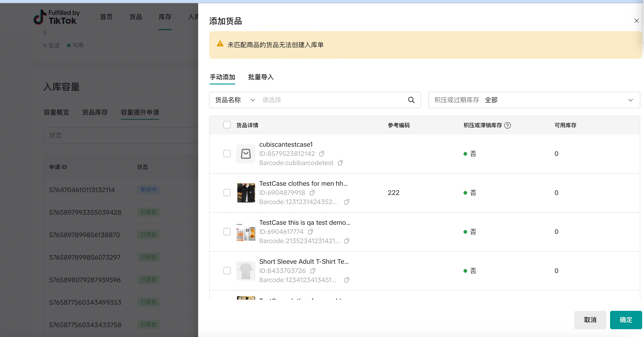Copy ID 6904617774 to clipboard
644x337 pixels.
(x=310, y=232)
